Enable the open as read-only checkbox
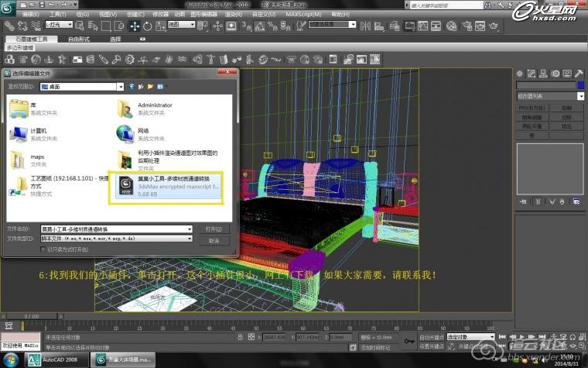Screen dimensions: 588x368 pyautogui.click(x=44, y=249)
